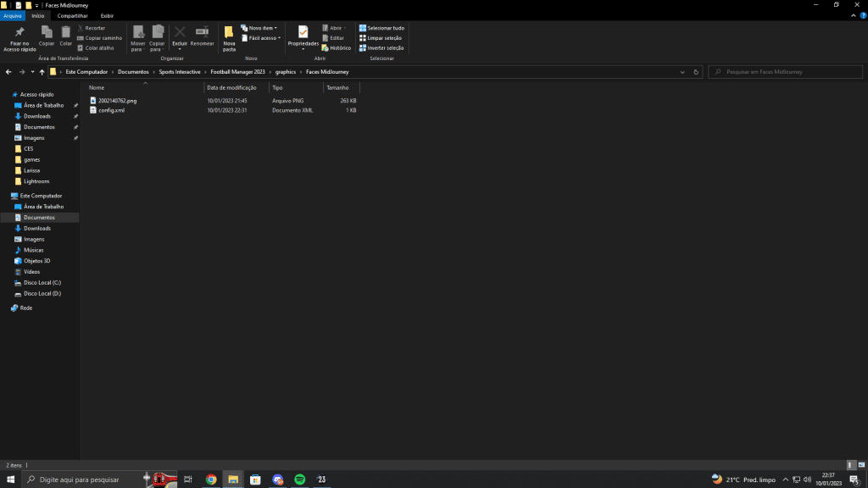Select the config.xml file
The width and height of the screenshot is (868, 488).
click(x=111, y=110)
